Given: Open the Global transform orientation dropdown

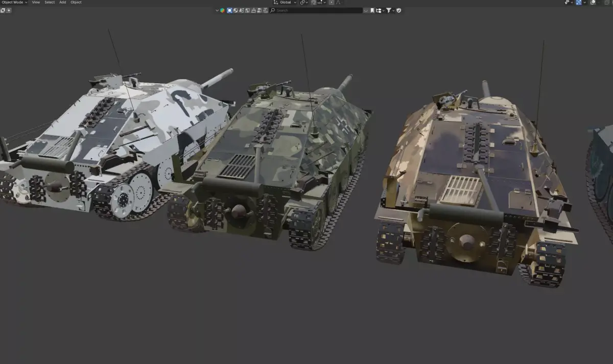Looking at the screenshot, I should point(285,2).
